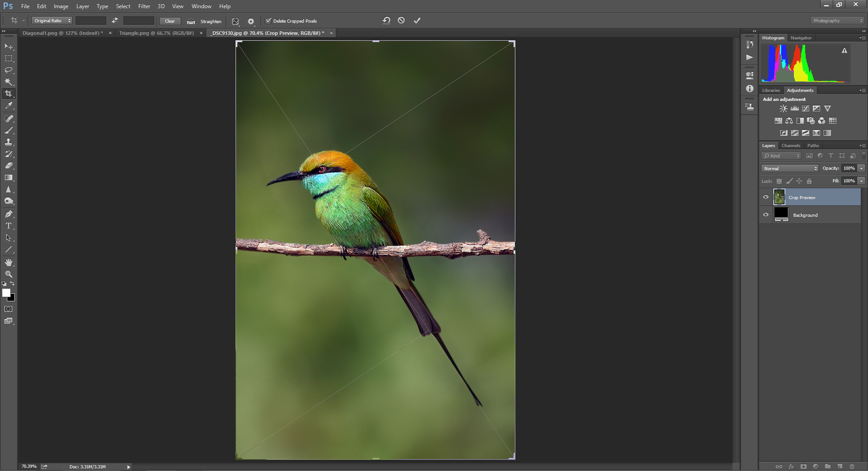Open the Normal blend mode dropdown

pos(790,168)
